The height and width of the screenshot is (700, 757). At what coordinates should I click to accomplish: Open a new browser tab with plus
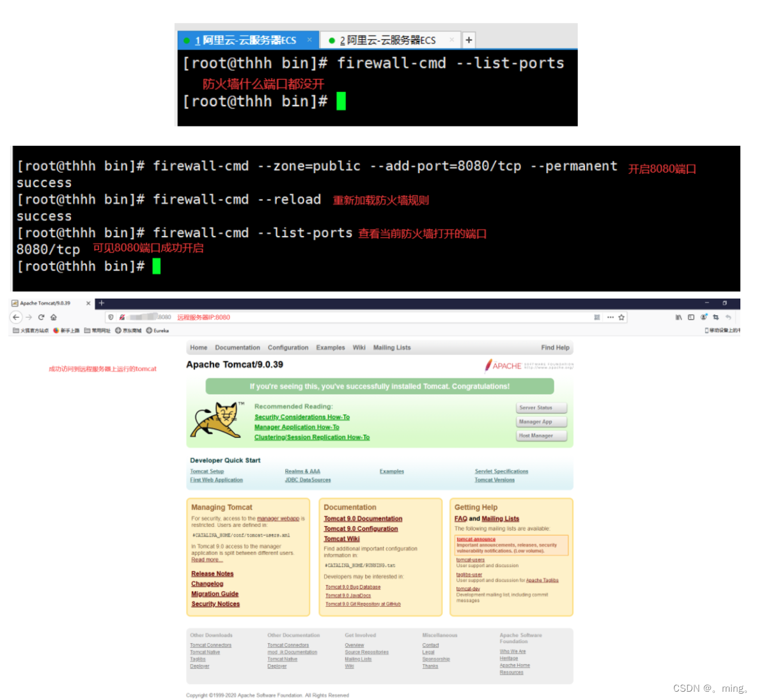(102, 303)
